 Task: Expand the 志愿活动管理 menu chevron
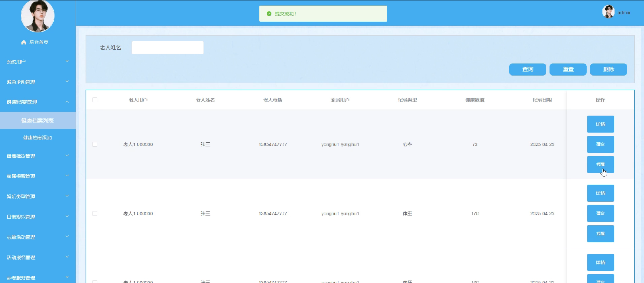pos(67,237)
